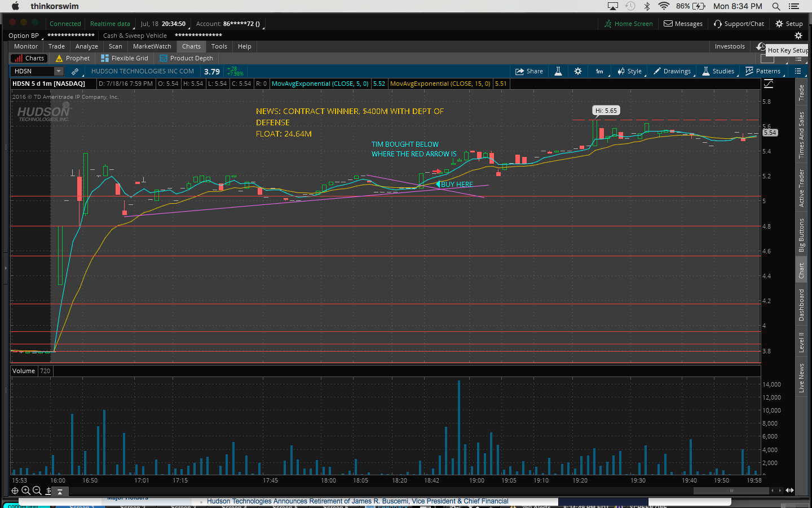The height and width of the screenshot is (508, 812).
Task: Open chart list menu icon beside Patterns
Action: coord(798,71)
